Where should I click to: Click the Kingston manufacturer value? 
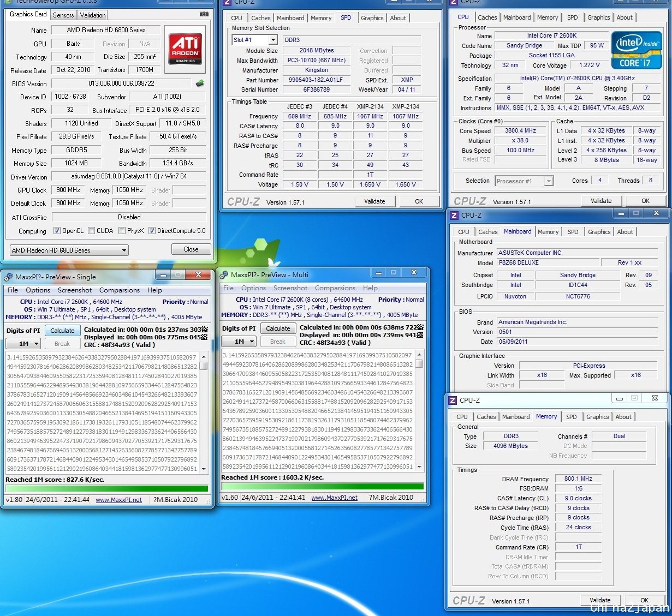point(317,70)
